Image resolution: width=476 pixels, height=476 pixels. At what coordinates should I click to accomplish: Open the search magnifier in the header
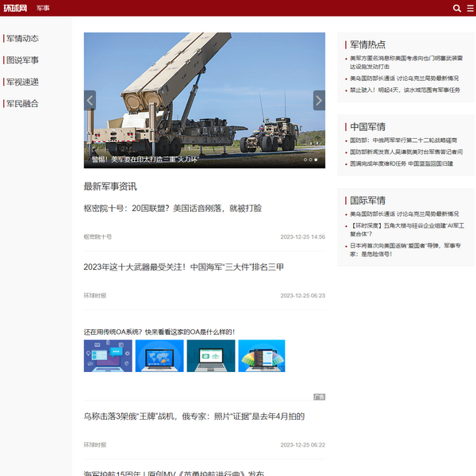pyautogui.click(x=457, y=8)
